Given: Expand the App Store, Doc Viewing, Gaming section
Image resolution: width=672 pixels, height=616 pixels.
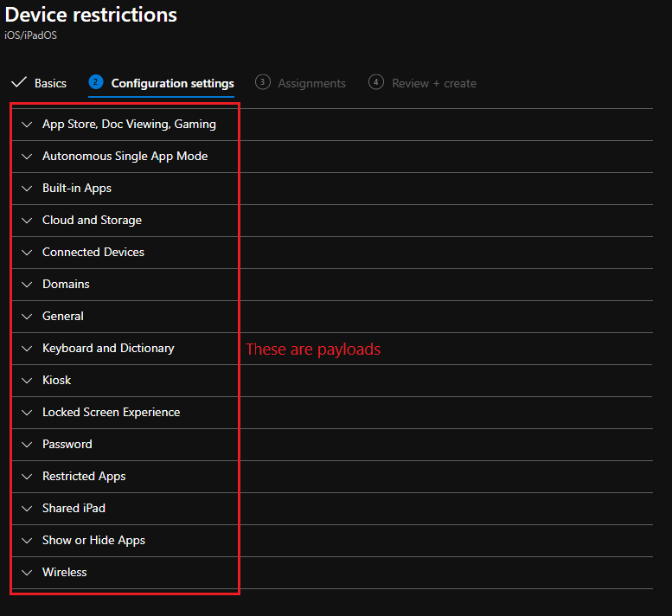Looking at the screenshot, I should [x=129, y=125].
